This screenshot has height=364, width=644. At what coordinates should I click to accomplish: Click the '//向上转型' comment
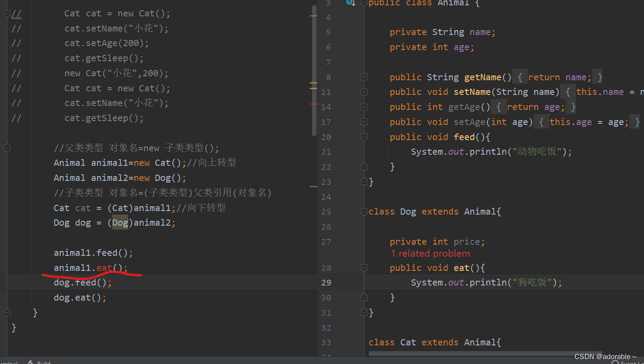[212, 163]
